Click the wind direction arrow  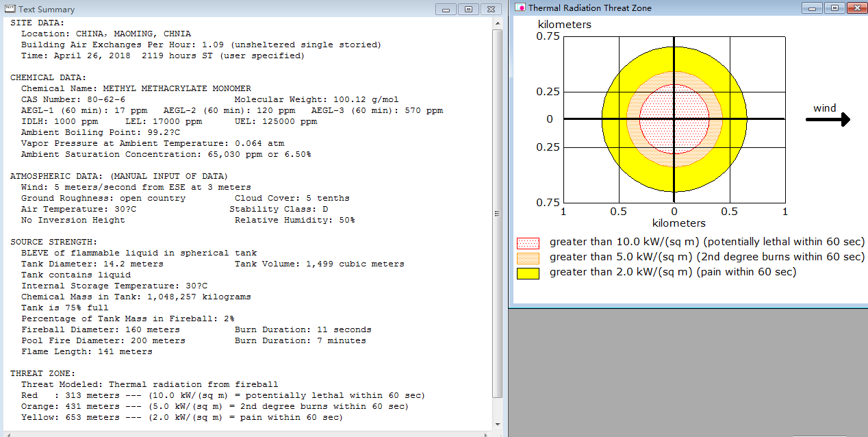828,120
